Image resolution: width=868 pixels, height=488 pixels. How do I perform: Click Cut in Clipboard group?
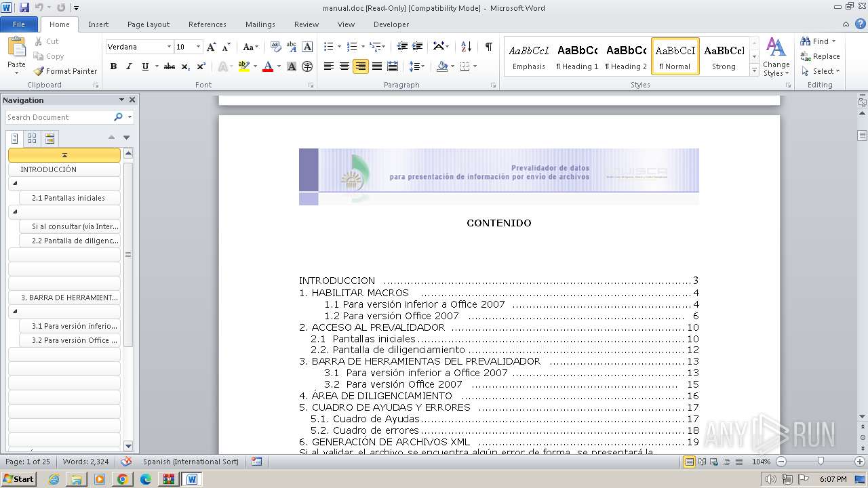[x=46, y=41]
